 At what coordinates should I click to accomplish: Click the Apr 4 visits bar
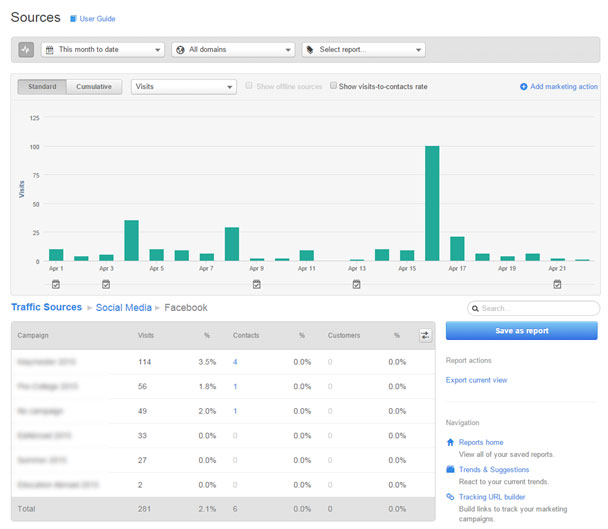click(x=131, y=240)
